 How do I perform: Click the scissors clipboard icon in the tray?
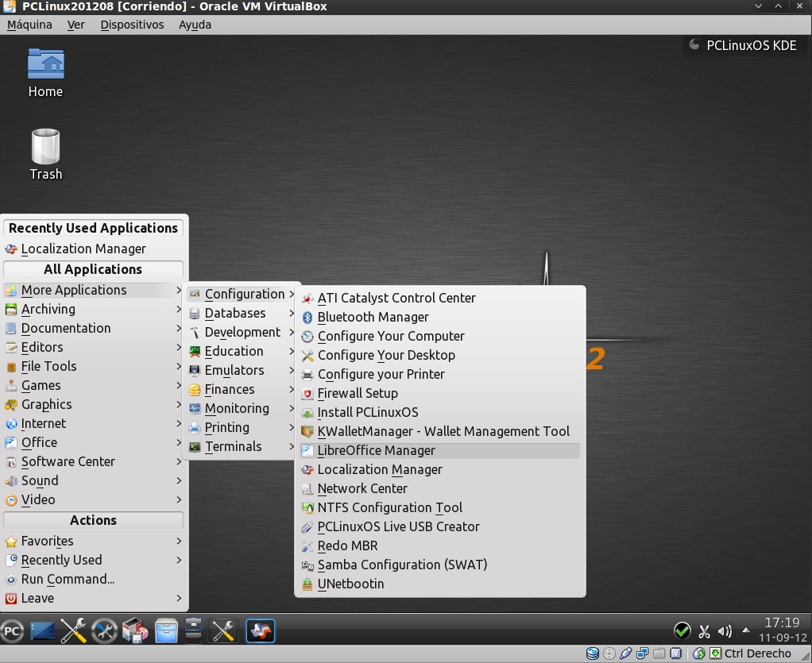click(703, 631)
